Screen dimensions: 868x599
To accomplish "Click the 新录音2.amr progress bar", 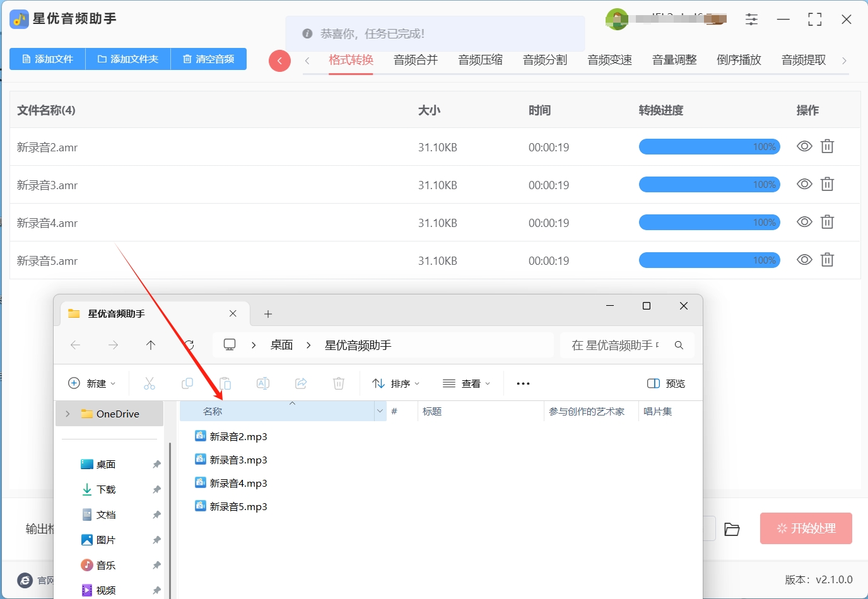I will [x=710, y=146].
